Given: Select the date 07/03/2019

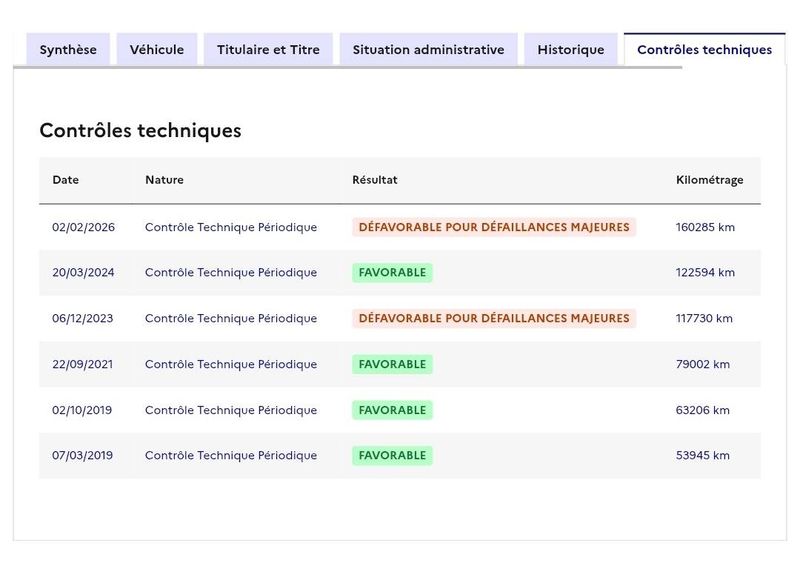Looking at the screenshot, I should click(82, 455).
